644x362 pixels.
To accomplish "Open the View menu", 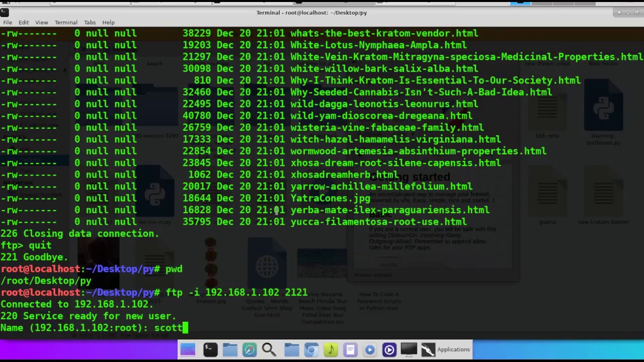I will [42, 22].
